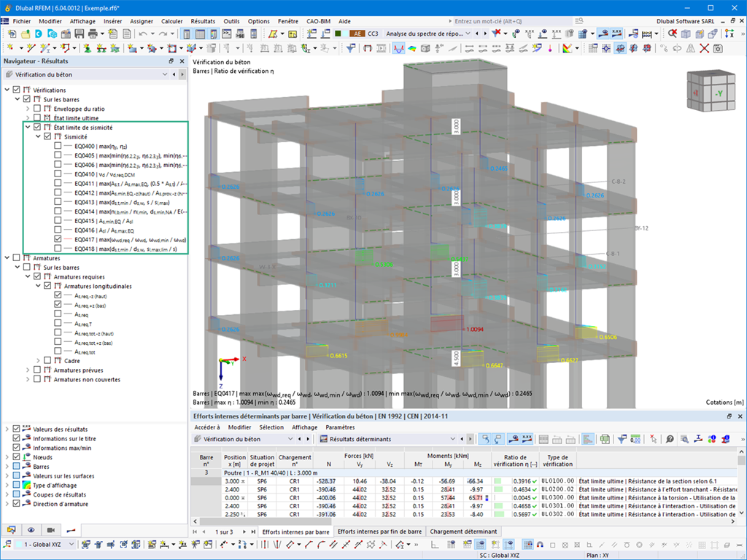This screenshot has width=747, height=560.
Task: Open the Analyse du spectre de réponse dropdown
Action: pos(468,34)
